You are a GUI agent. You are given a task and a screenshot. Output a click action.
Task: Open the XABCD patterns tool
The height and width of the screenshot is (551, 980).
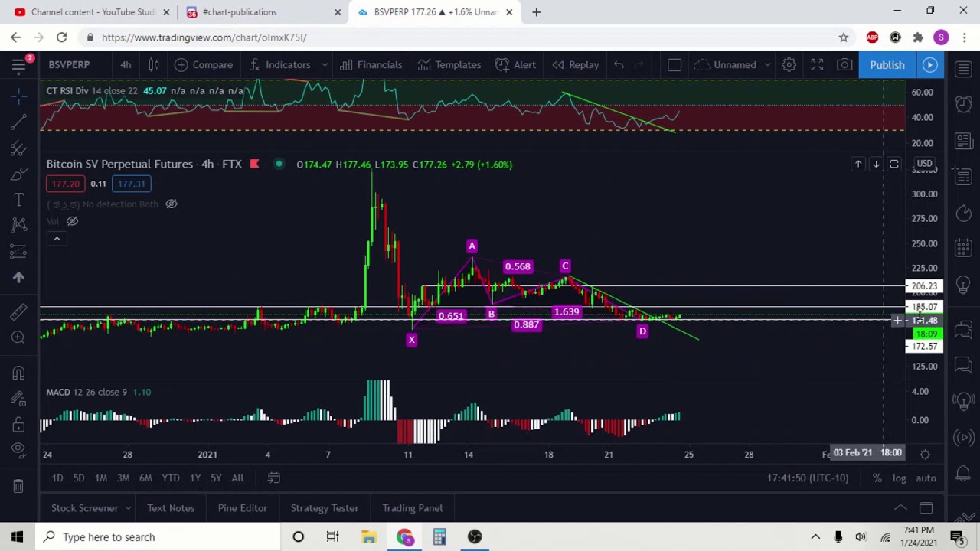18,224
